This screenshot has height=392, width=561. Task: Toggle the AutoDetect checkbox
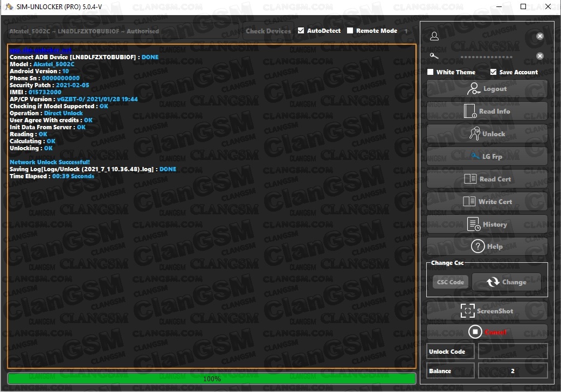[301, 31]
